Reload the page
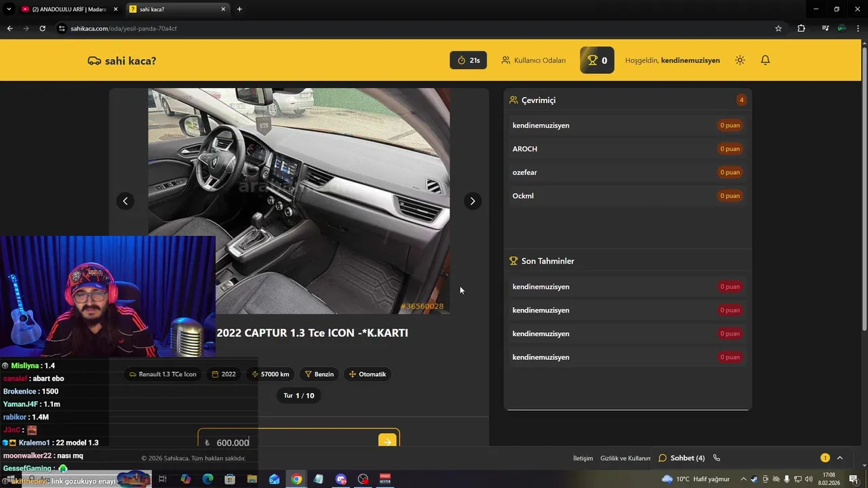The width and height of the screenshot is (868, 488). (42, 28)
